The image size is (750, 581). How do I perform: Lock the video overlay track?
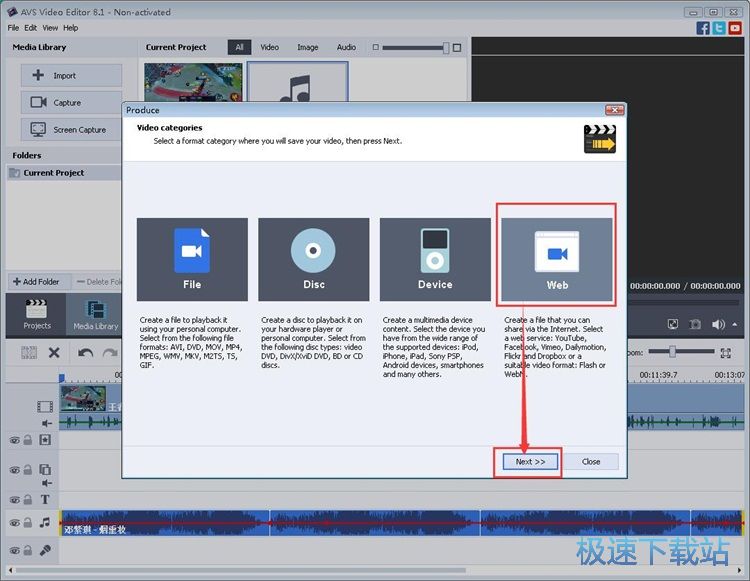click(x=28, y=470)
